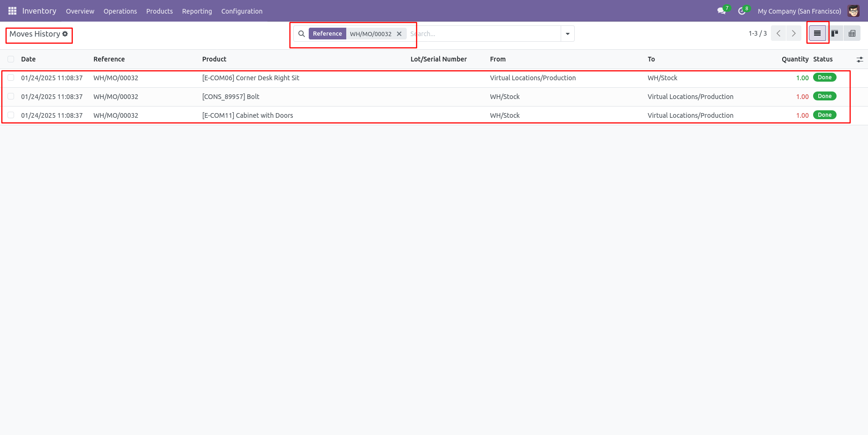Sort by the Product column header

tap(214, 59)
